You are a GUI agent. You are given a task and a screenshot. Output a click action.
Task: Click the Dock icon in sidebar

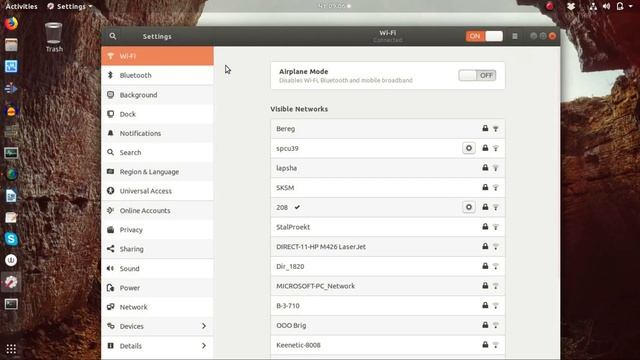pyautogui.click(x=110, y=114)
